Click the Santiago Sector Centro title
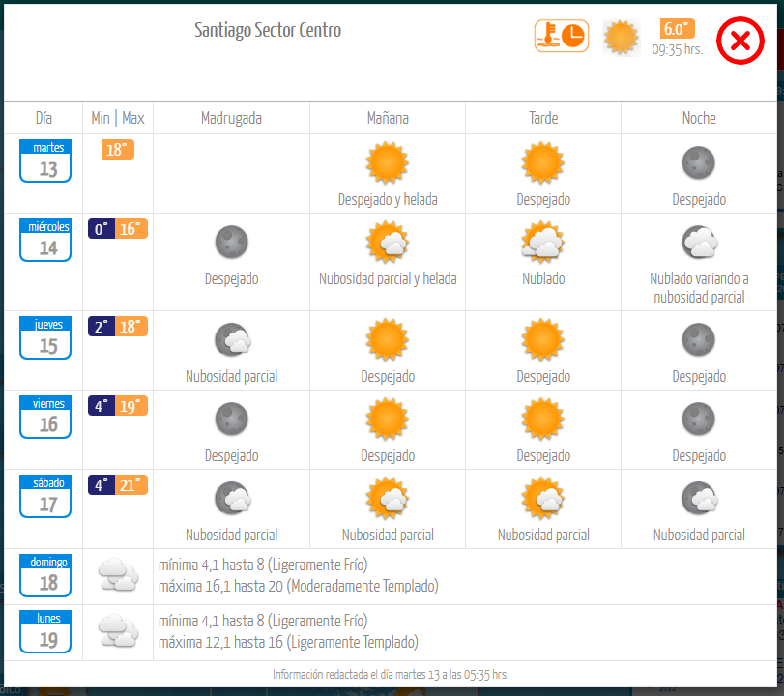Screen dimensions: 784x696 coord(268,30)
